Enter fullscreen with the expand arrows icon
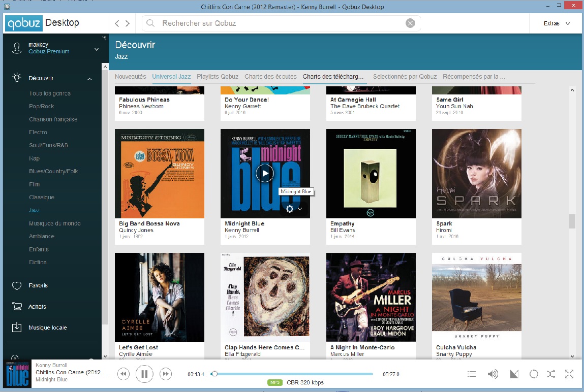This screenshot has width=584, height=392. 569,374
